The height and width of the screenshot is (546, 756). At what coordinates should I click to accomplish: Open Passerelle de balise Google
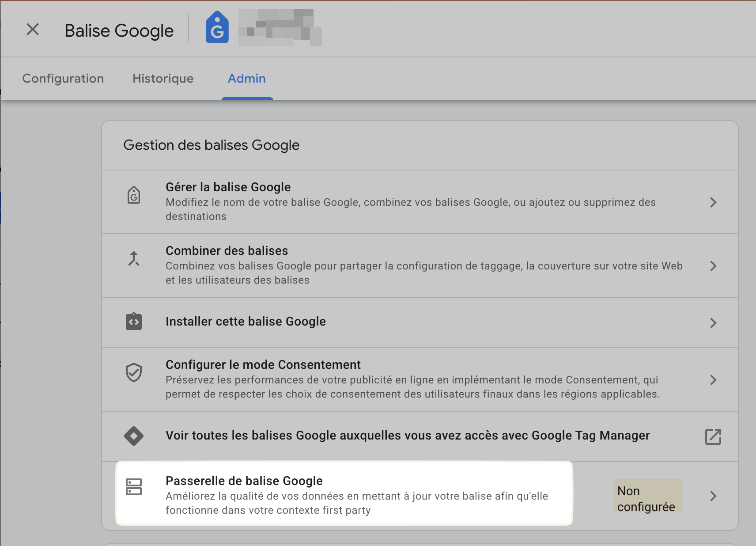[x=420, y=496]
